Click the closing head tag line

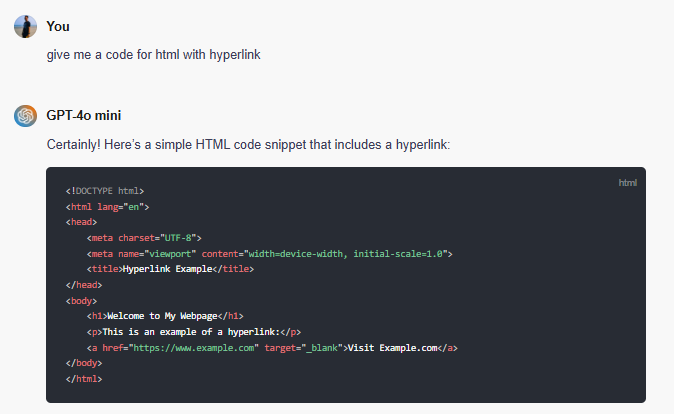pos(84,285)
